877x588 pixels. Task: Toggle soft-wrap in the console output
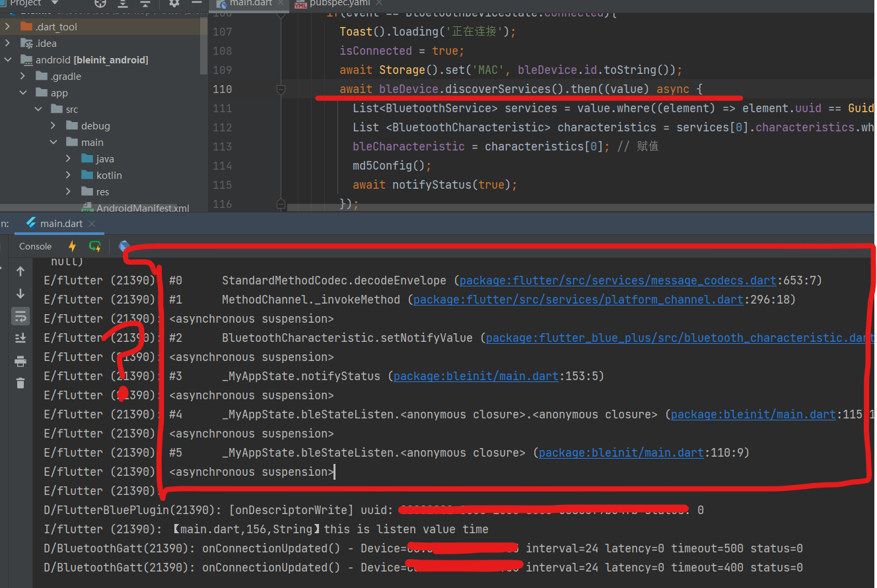point(20,315)
